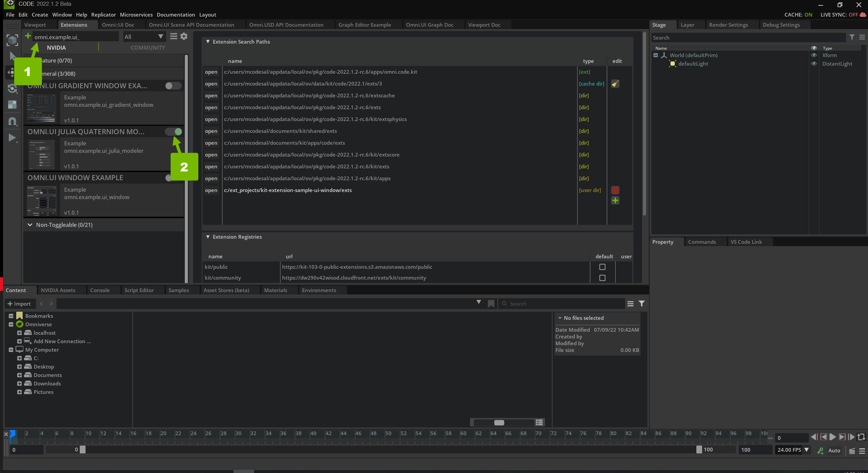Remove the user dir path with red icon

coord(615,190)
